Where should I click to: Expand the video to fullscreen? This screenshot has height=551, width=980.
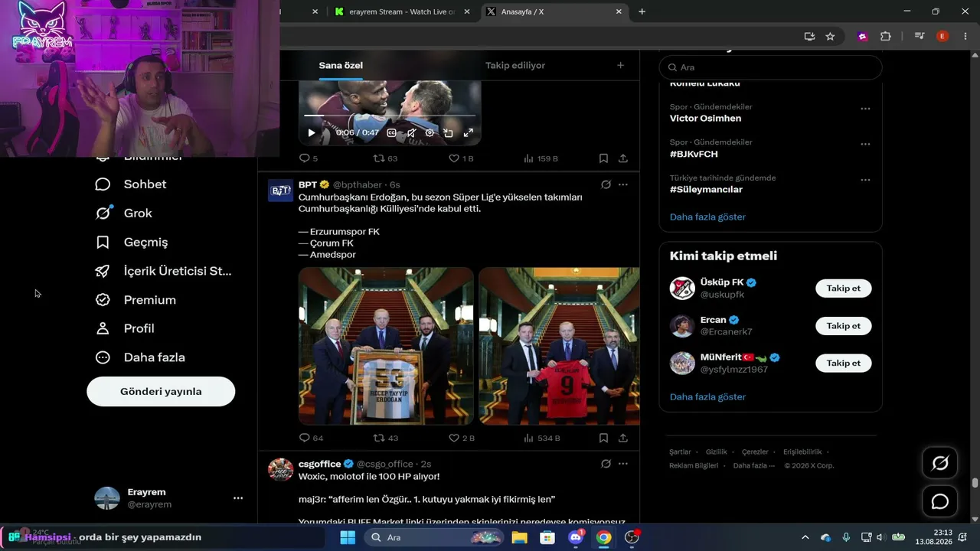click(x=468, y=133)
